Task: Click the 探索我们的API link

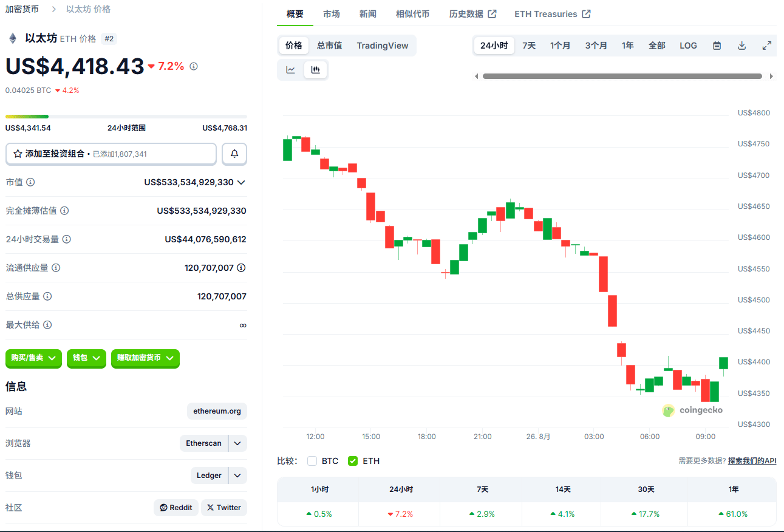Action: (752, 461)
